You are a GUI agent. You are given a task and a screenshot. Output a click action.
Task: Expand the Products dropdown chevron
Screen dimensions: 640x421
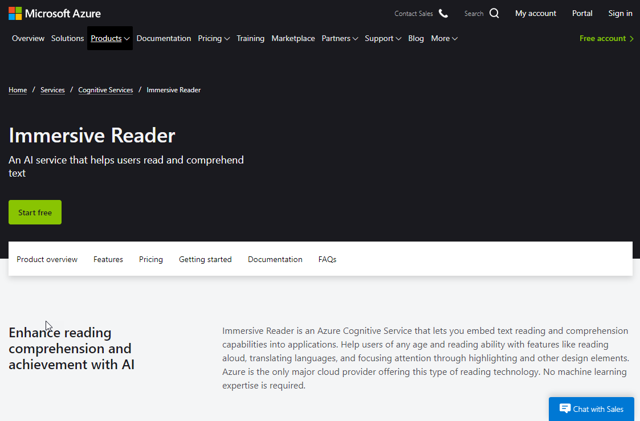(127, 39)
